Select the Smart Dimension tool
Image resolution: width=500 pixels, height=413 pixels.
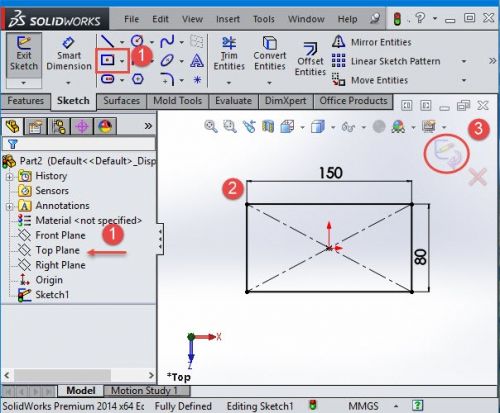(x=69, y=55)
